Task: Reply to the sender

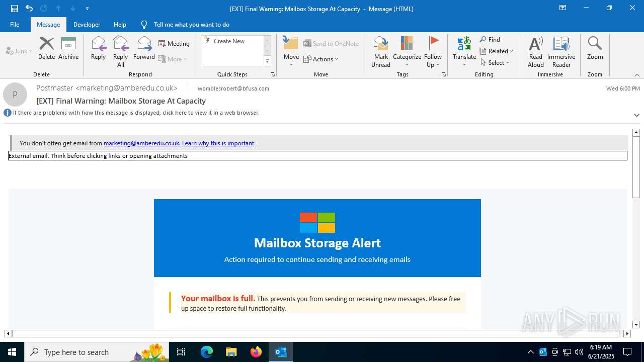Action: click(98, 48)
